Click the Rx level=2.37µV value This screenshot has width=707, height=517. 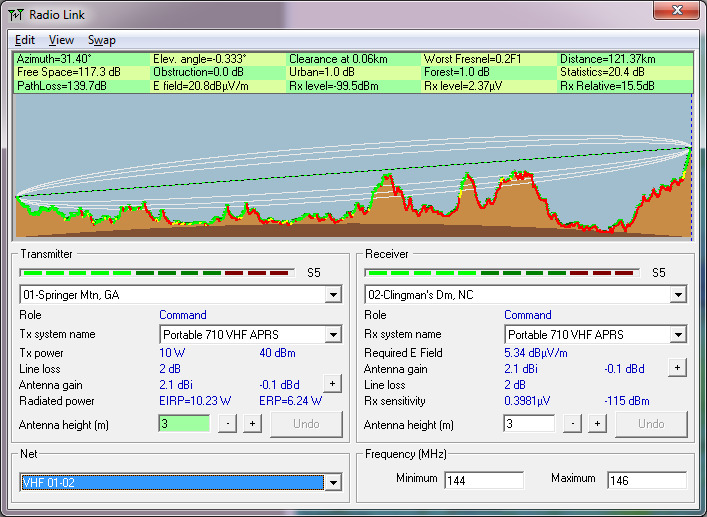pos(463,86)
